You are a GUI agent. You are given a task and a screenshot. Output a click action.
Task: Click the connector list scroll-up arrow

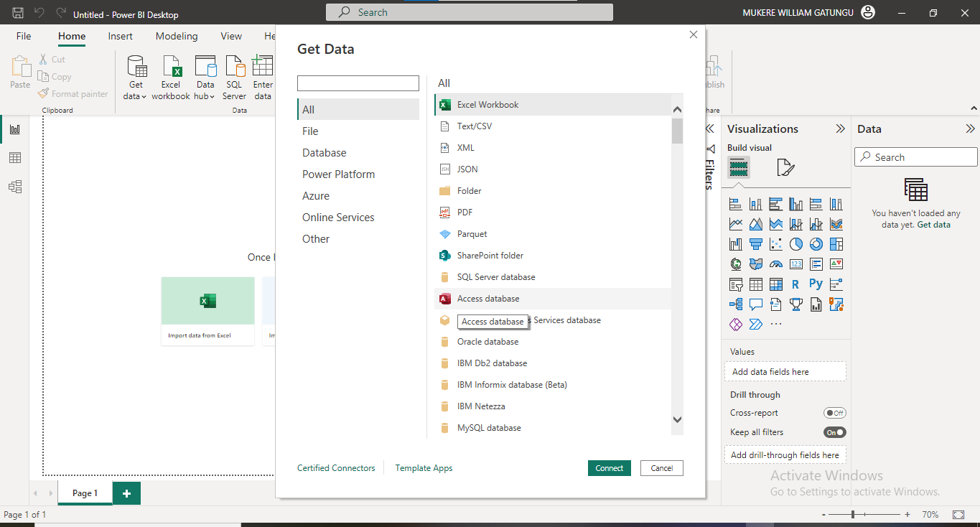tap(677, 109)
